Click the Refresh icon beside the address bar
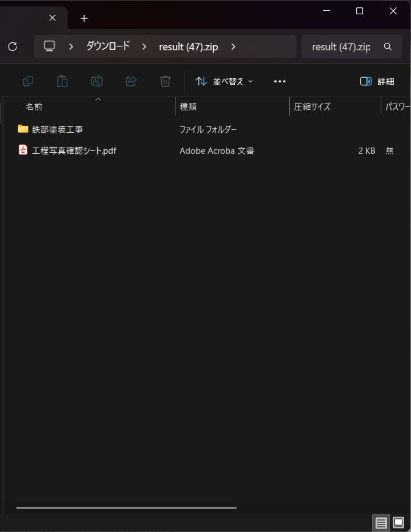 pyautogui.click(x=13, y=46)
